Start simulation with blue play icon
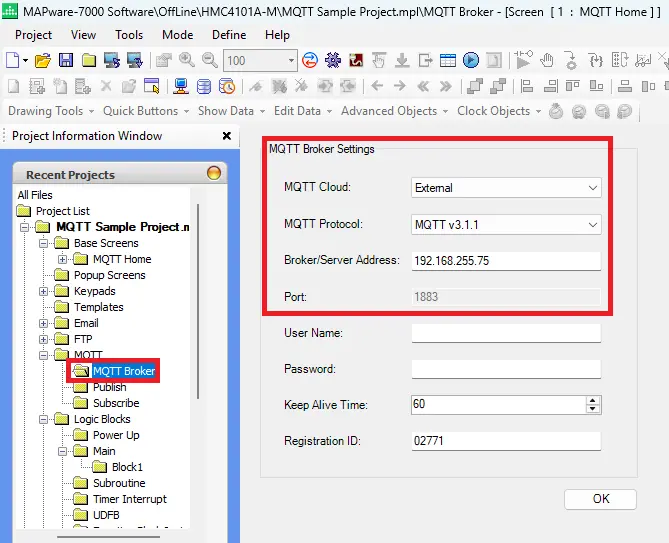The image size is (669, 543). point(471,60)
